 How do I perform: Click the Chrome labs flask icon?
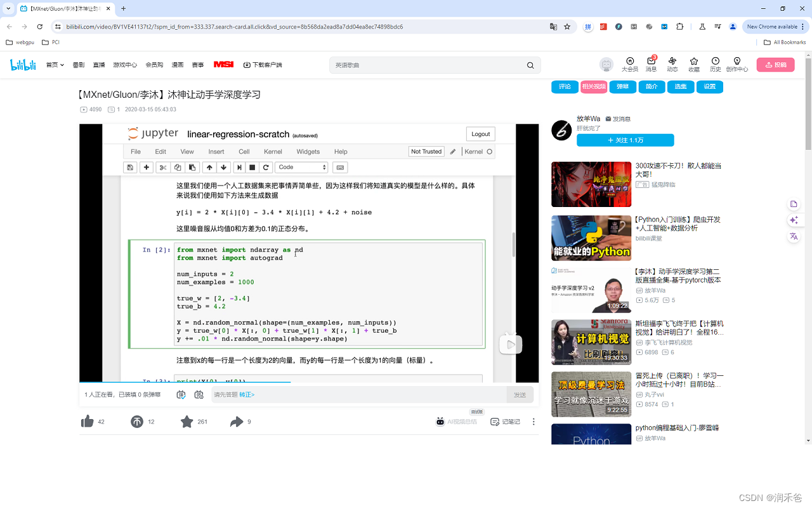[x=702, y=27]
